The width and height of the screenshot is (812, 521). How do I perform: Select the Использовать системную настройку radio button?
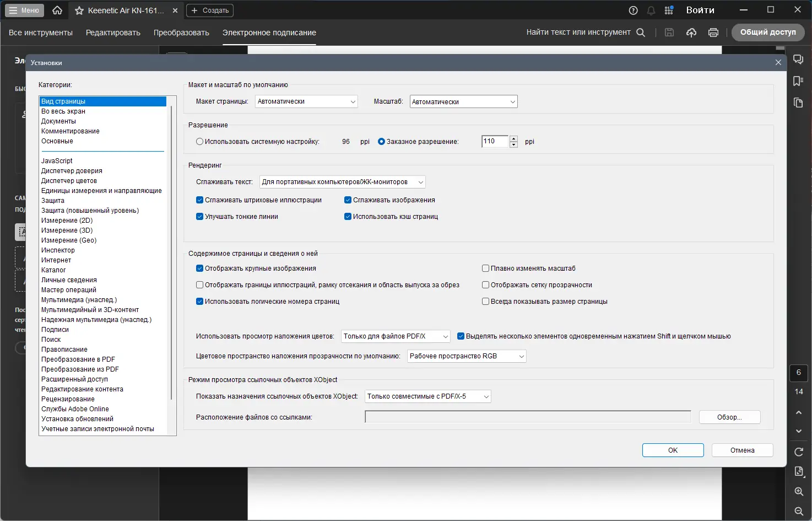coord(199,141)
